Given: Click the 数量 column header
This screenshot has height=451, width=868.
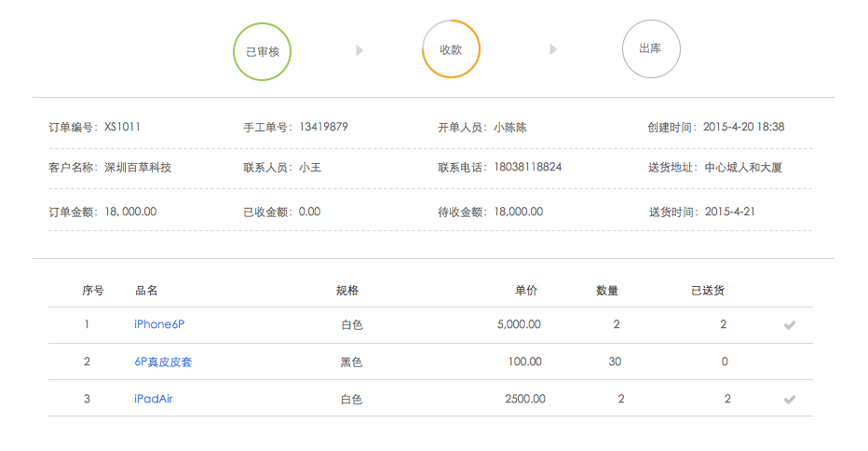Looking at the screenshot, I should pos(607,291).
